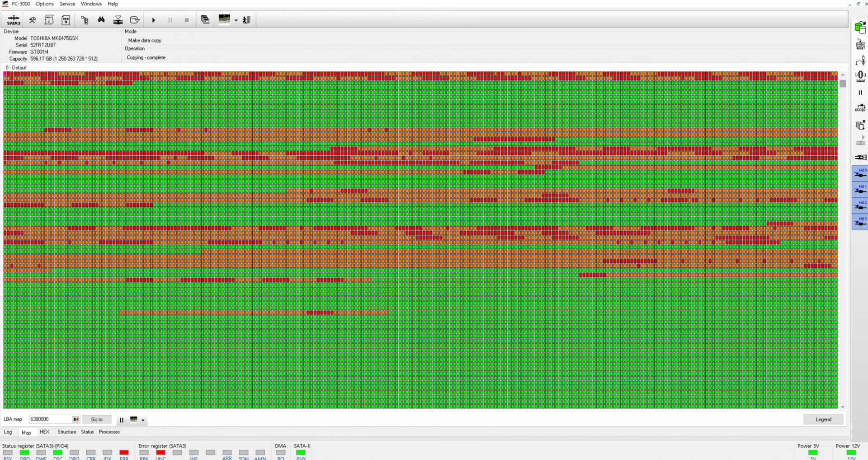Click the stacked copies with X icon
The height and width of the screenshot is (460, 868).
860,125
